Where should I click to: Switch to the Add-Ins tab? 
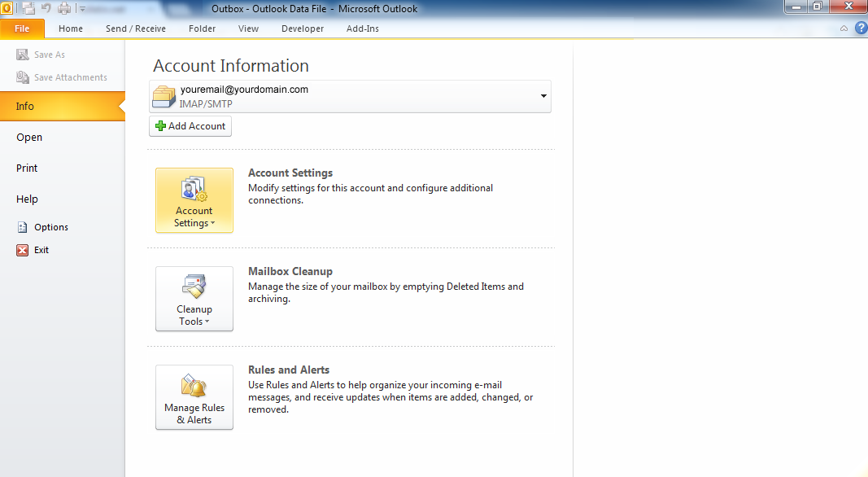363,28
